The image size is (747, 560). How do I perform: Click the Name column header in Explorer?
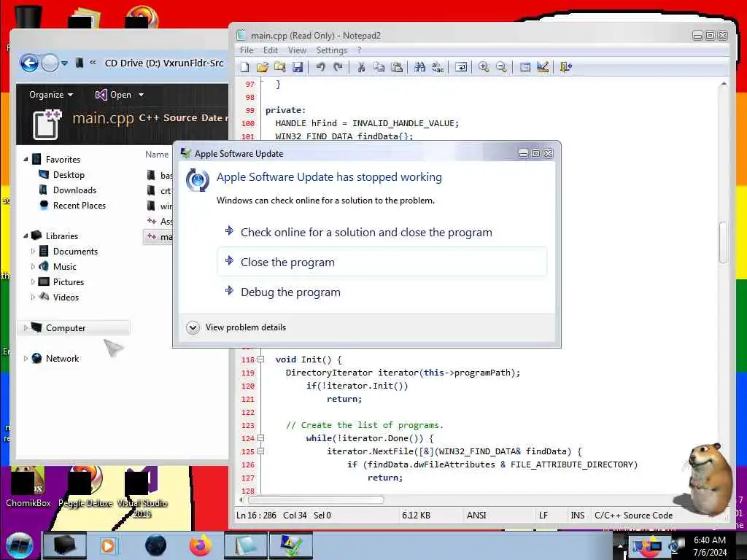157,155
